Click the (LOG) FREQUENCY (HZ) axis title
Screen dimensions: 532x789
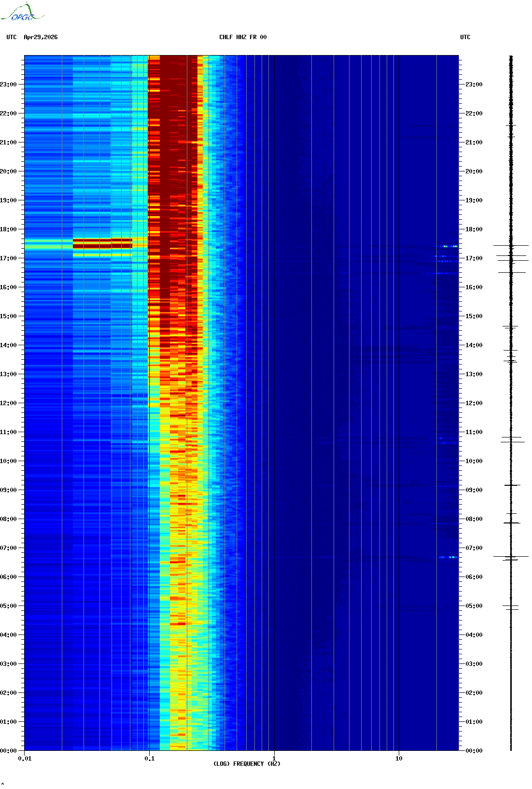[247, 764]
